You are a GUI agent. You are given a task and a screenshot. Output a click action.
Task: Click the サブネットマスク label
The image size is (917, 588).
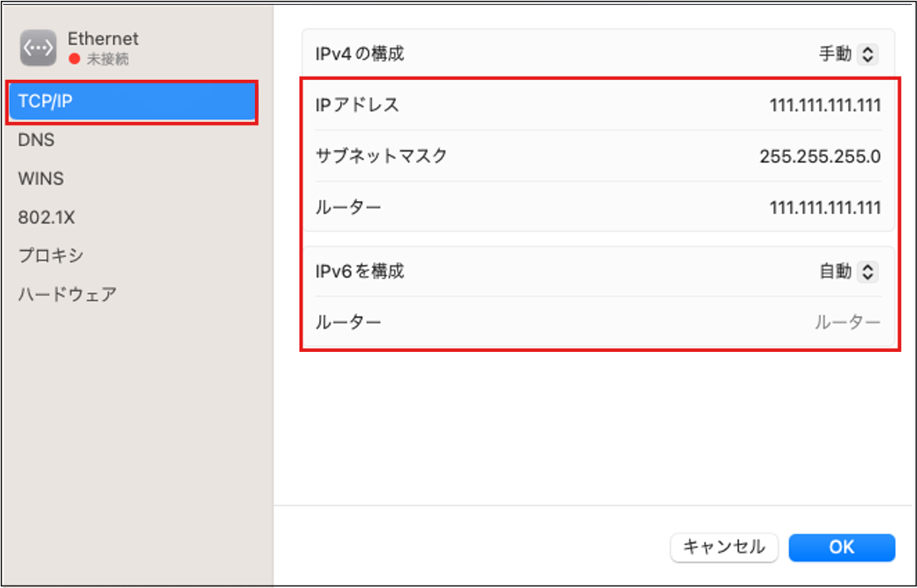click(381, 156)
